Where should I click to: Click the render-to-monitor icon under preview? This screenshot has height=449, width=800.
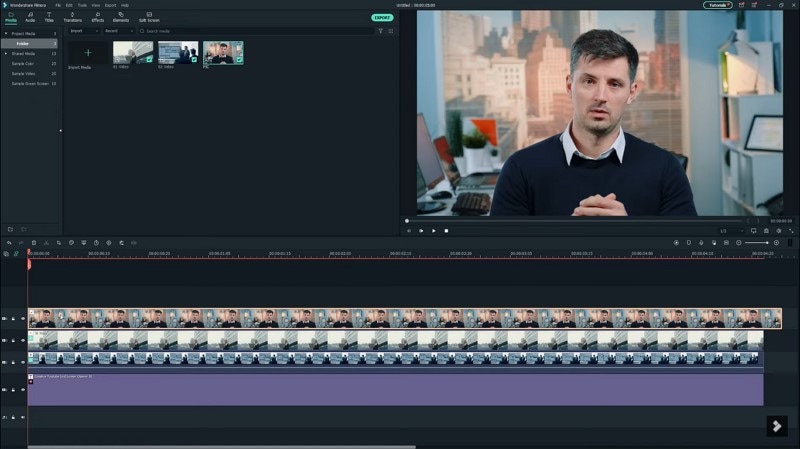(x=754, y=231)
